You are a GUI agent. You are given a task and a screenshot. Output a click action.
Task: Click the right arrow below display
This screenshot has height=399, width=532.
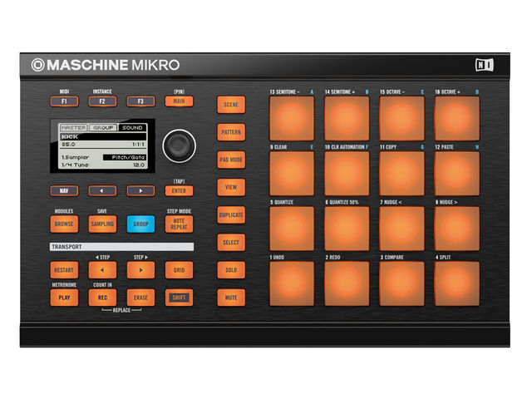pos(140,190)
